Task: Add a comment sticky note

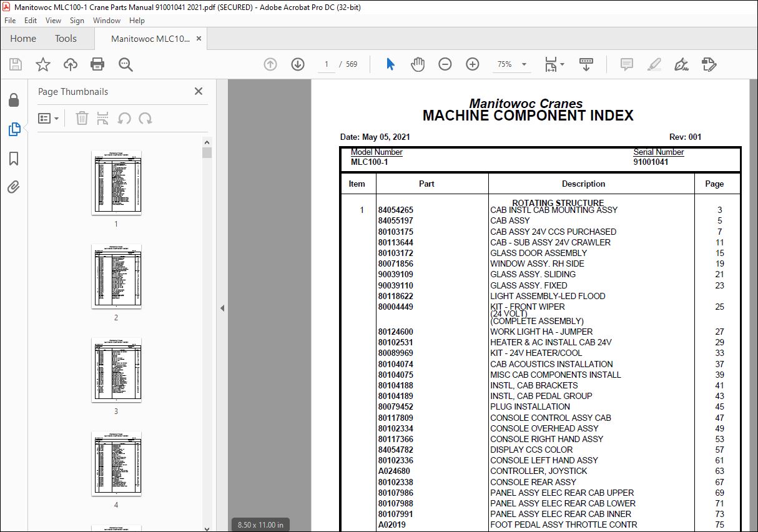Action: pos(626,64)
